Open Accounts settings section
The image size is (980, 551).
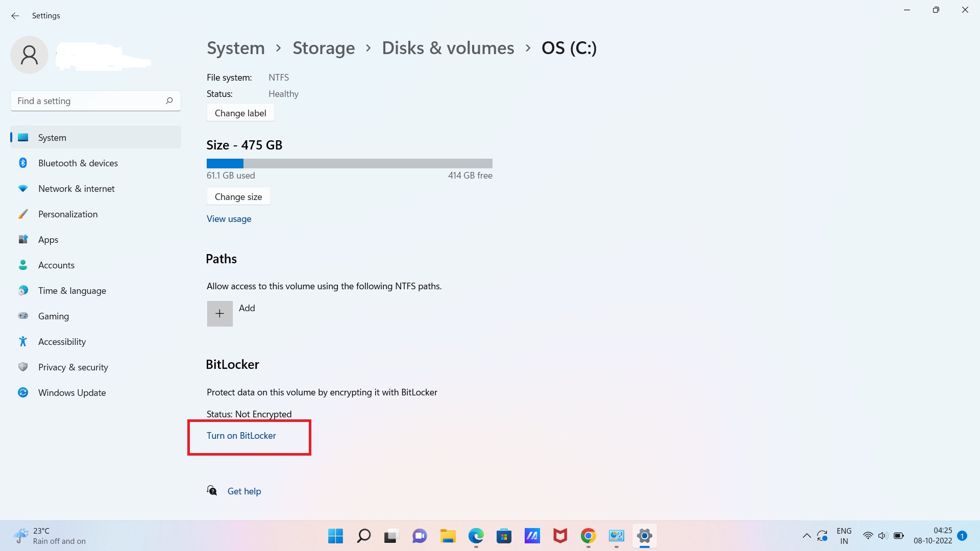coord(56,264)
